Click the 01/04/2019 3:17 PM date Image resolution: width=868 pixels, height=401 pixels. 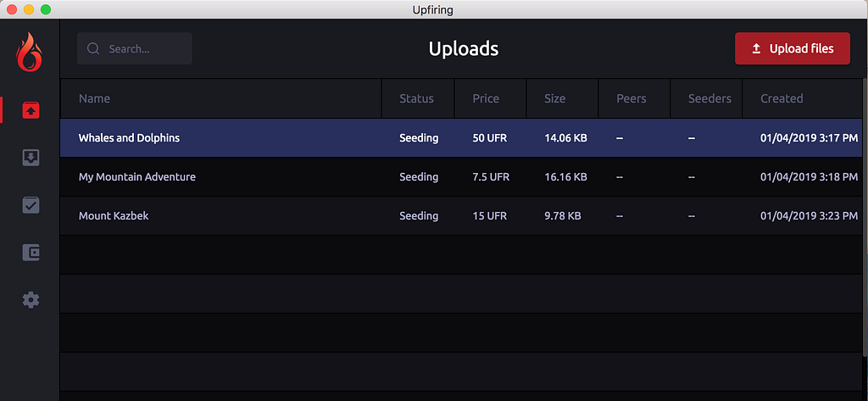pyautogui.click(x=810, y=138)
